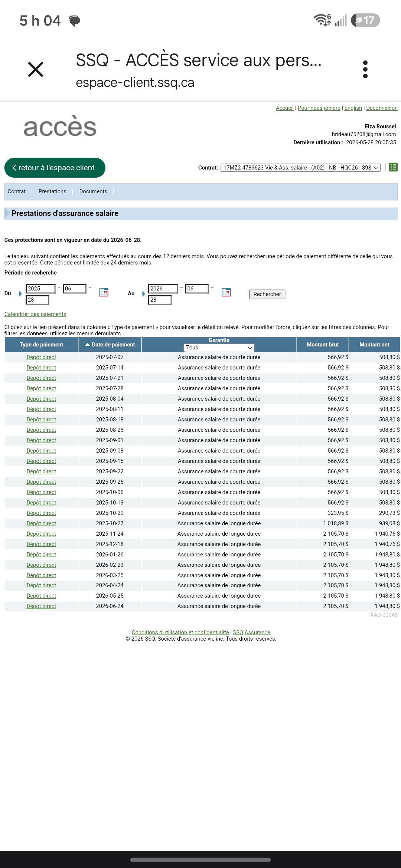Open Dépôt direct for 2025-10-20
The height and width of the screenshot is (868, 401).
[41, 513]
